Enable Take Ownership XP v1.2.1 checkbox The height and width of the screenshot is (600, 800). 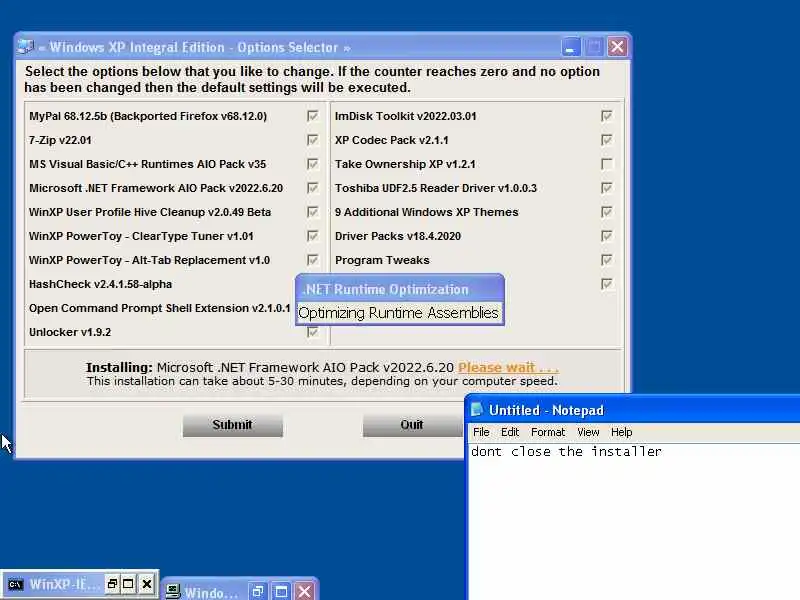607,164
